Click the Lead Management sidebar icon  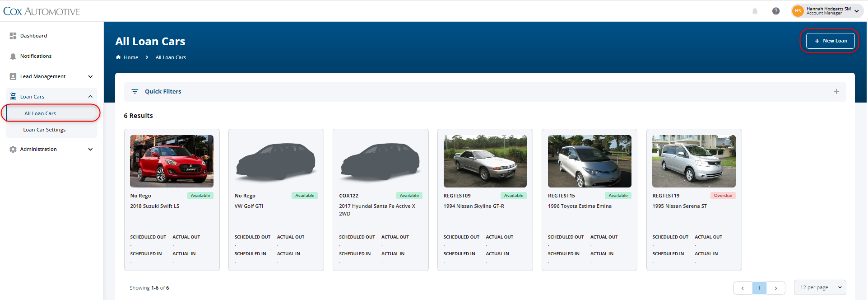(13, 76)
